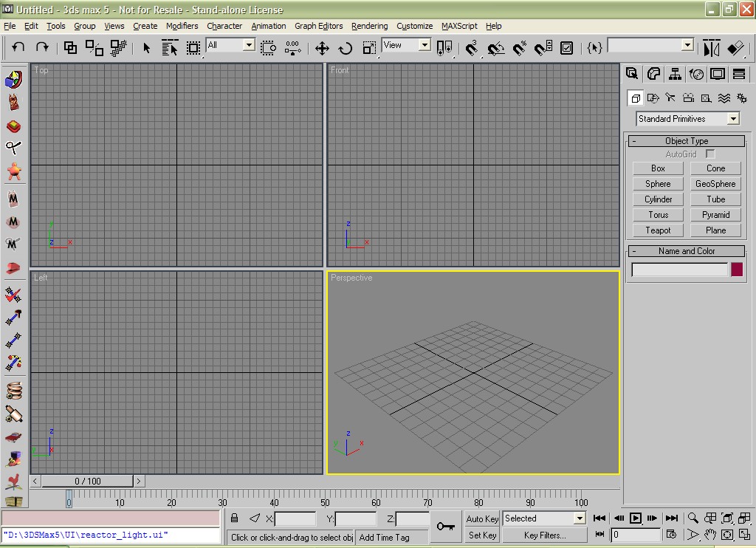Toggle the selection lock padlock

234,518
